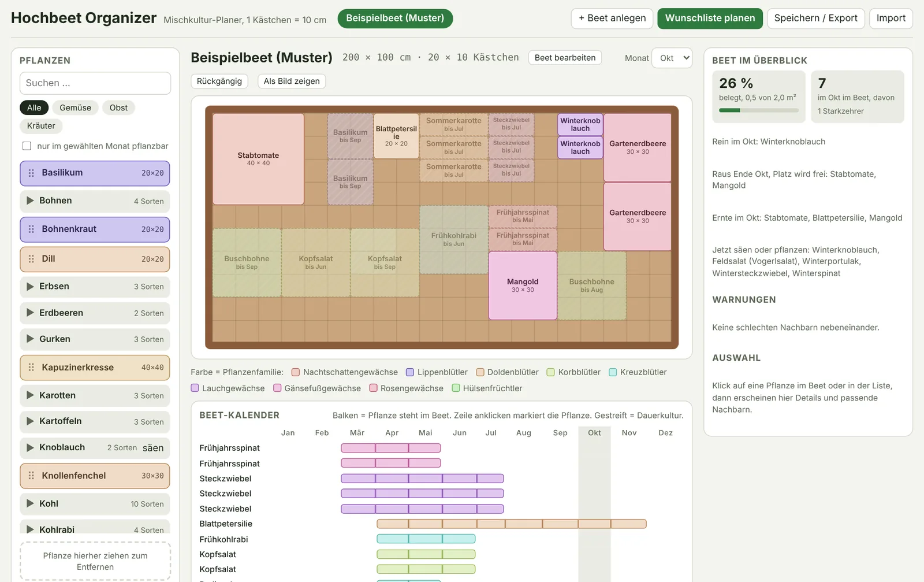Click the drag handle icon on Basilikum
The width and height of the screenshot is (924, 582).
coord(31,173)
